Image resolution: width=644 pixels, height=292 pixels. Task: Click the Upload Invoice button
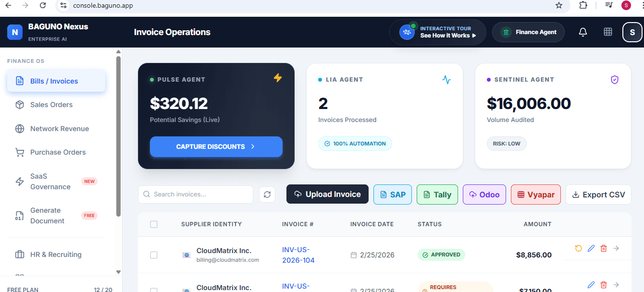[327, 195]
